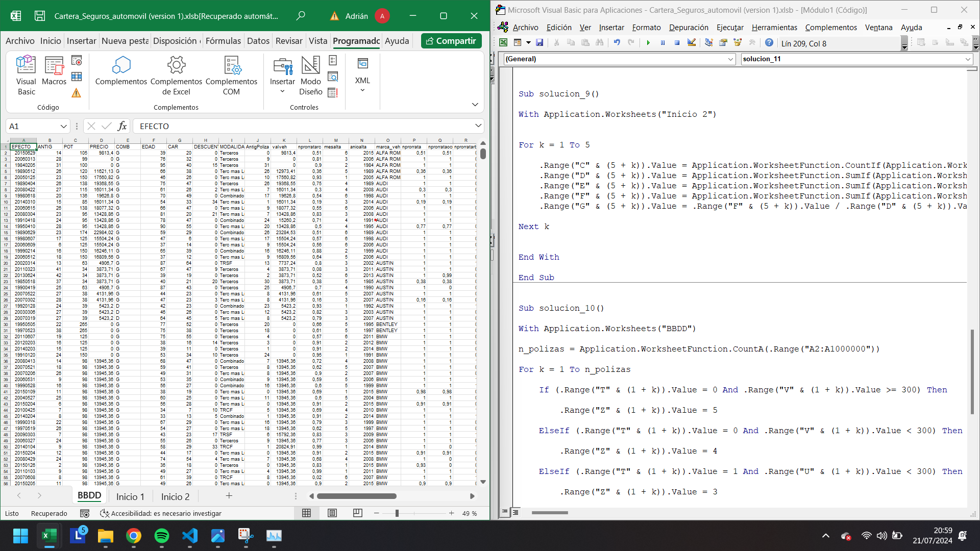Run the macro with the play button

click(648, 43)
